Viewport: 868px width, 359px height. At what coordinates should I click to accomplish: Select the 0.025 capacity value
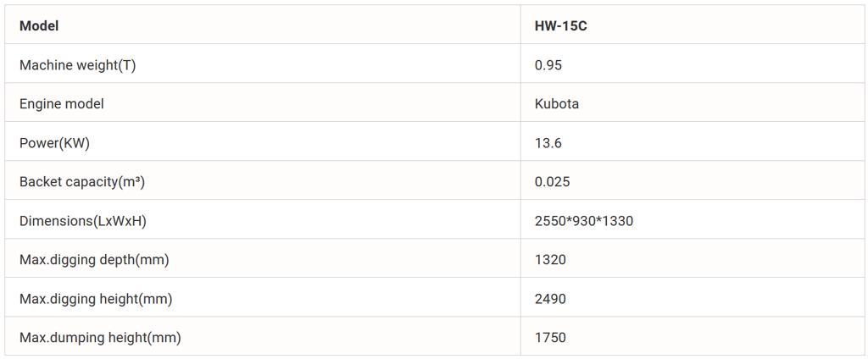pos(552,182)
